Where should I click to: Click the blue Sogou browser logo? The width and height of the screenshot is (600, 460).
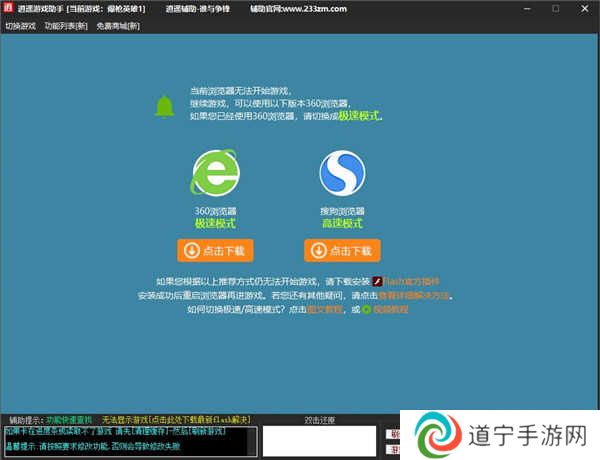click(x=342, y=173)
